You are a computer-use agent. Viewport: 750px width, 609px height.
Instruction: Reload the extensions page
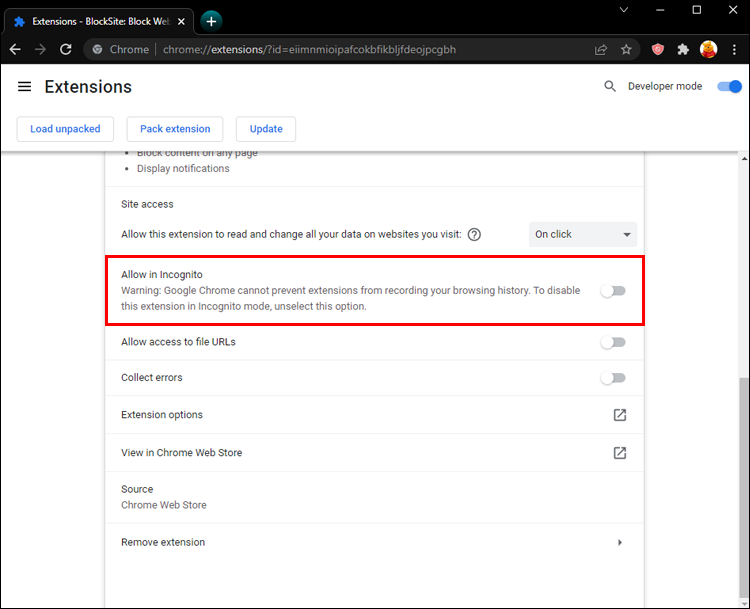click(x=66, y=49)
